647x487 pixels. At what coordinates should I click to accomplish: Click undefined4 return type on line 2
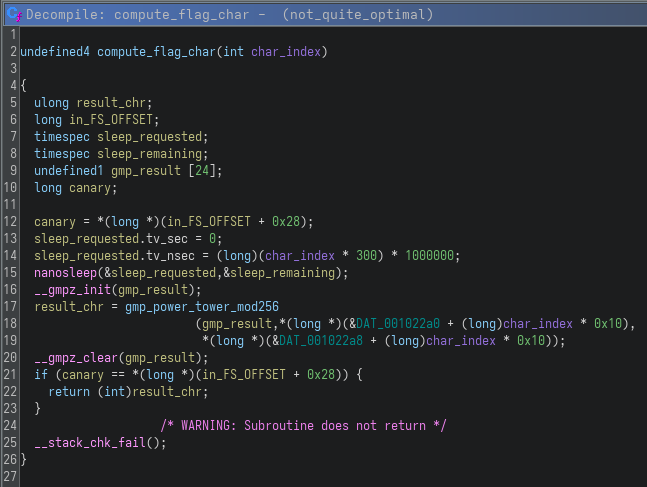(x=55, y=52)
